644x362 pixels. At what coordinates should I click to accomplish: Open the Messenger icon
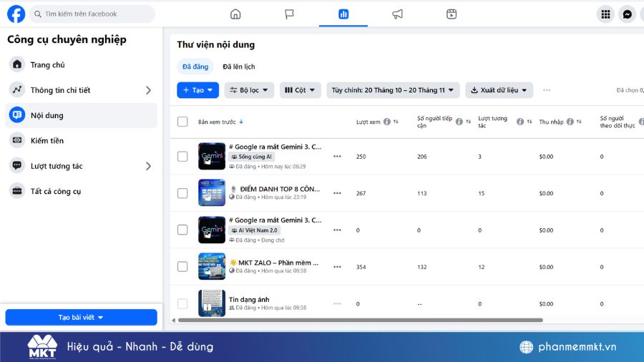627,14
